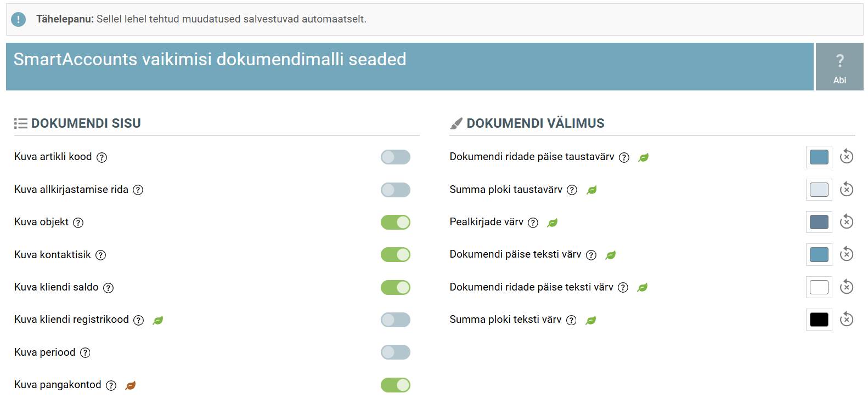Enable the Kuva periood toggle
The height and width of the screenshot is (410, 868).
[x=396, y=352]
